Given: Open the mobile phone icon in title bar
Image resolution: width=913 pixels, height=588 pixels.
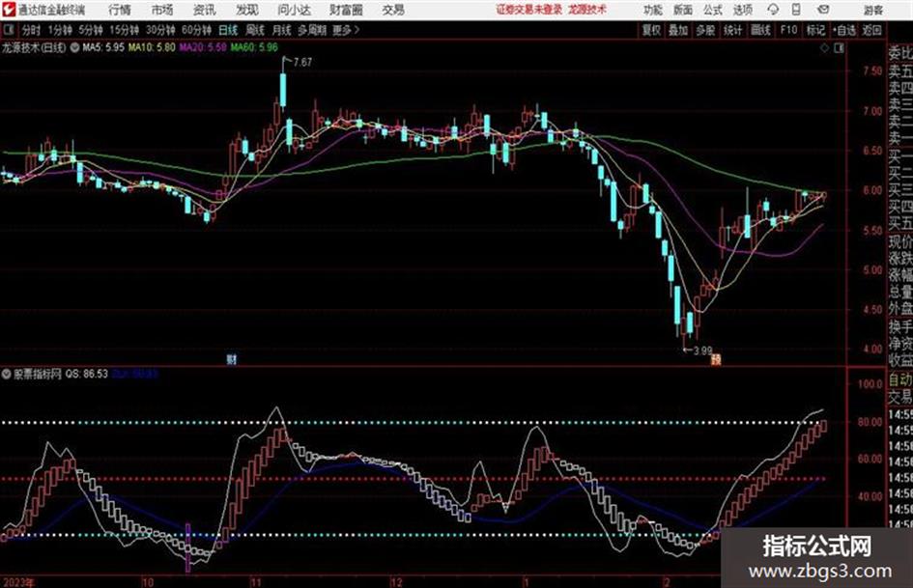Looking at the screenshot, I should point(796,10).
